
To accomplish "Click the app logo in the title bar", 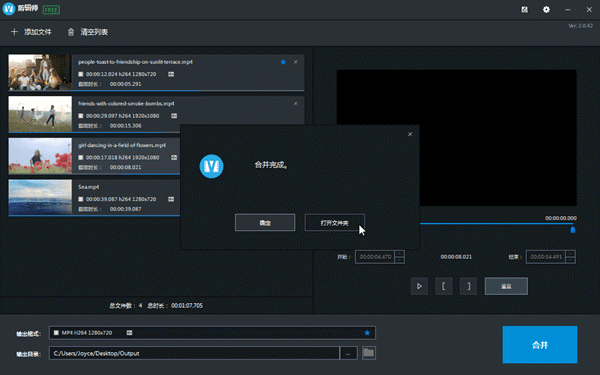I will [x=9, y=9].
